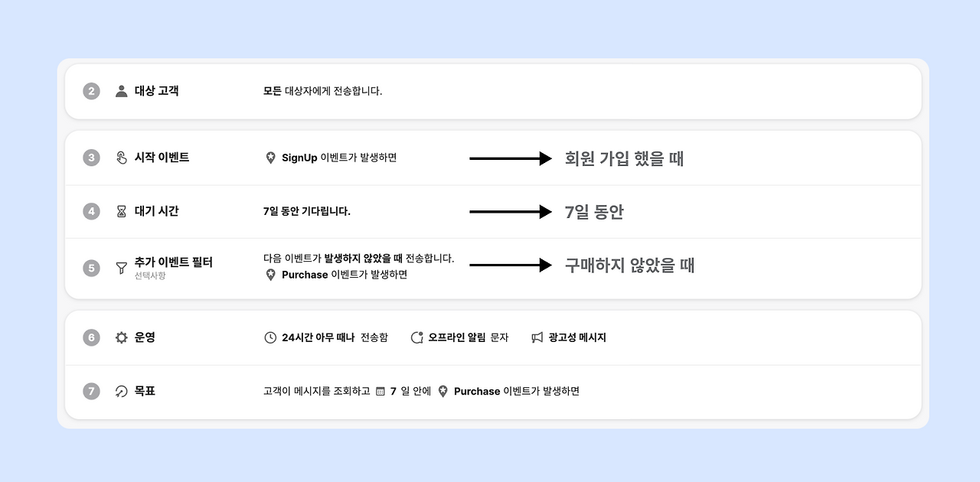The height and width of the screenshot is (482, 980).
Task: Select step number 5 badge
Action: click(92, 268)
